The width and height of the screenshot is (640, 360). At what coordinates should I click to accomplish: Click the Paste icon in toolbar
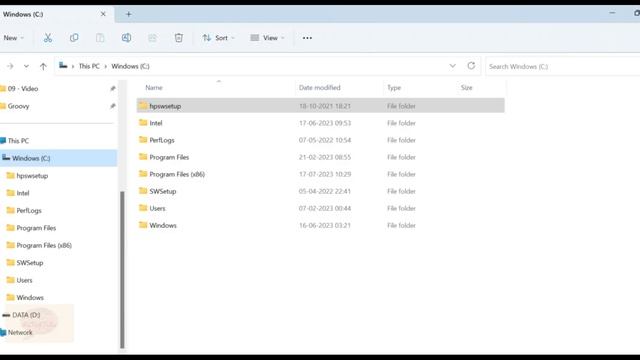point(100,38)
